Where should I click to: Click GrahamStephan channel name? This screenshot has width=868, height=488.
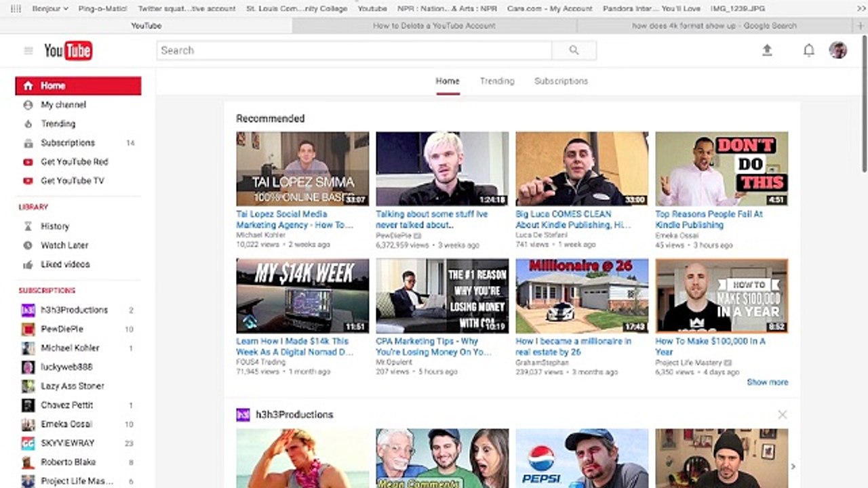542,363
